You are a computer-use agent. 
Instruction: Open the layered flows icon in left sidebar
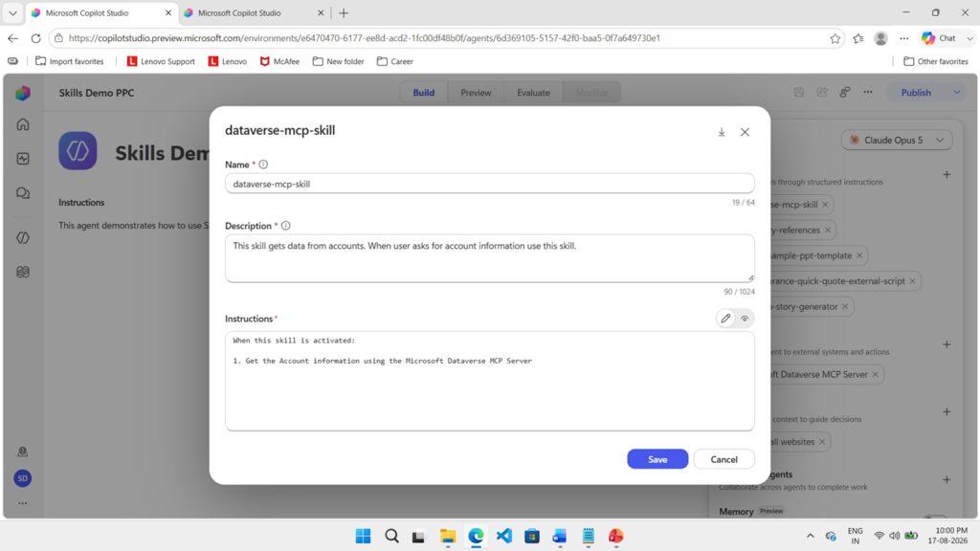coord(23,272)
